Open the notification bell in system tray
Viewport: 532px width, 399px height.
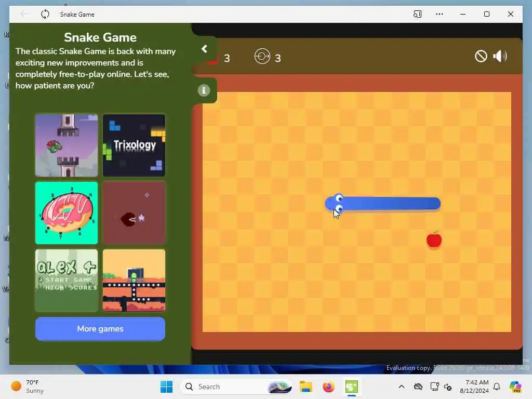tap(497, 387)
